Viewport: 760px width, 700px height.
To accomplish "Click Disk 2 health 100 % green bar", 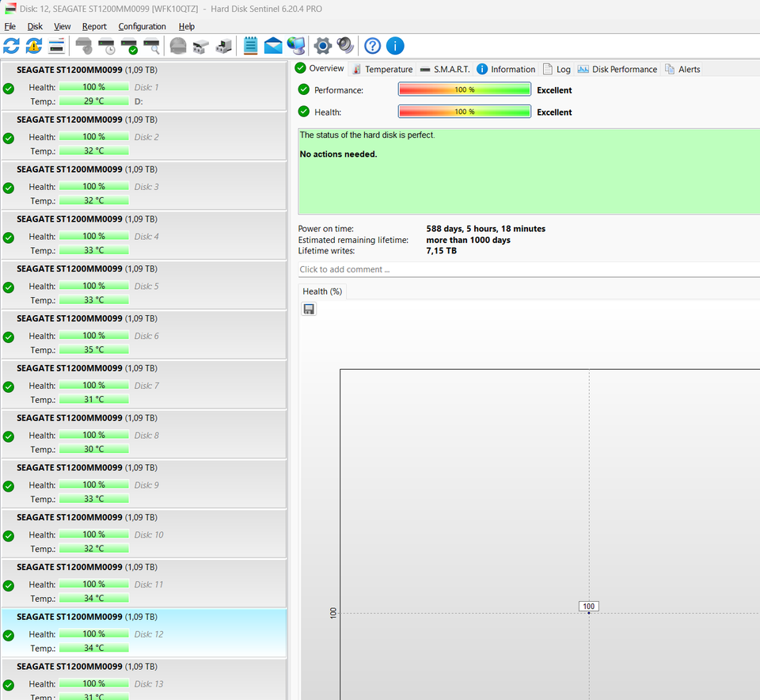I will pos(94,137).
